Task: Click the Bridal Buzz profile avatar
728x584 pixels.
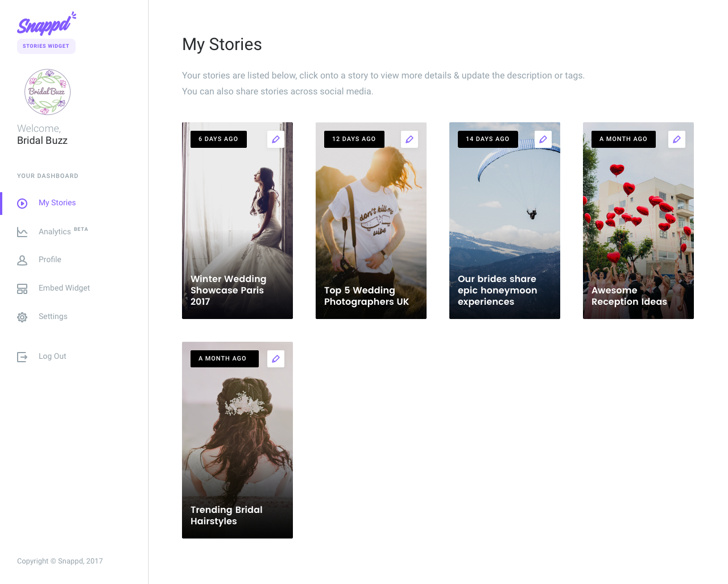Action: click(x=47, y=92)
